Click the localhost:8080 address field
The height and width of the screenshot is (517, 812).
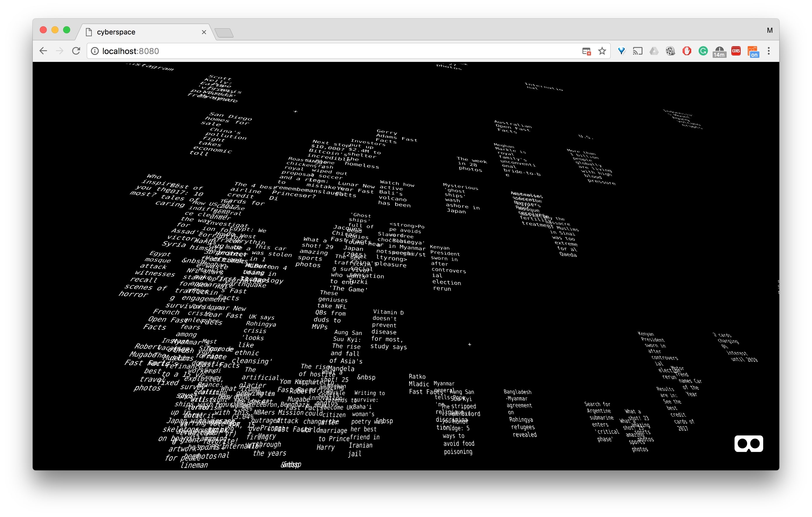click(303, 51)
